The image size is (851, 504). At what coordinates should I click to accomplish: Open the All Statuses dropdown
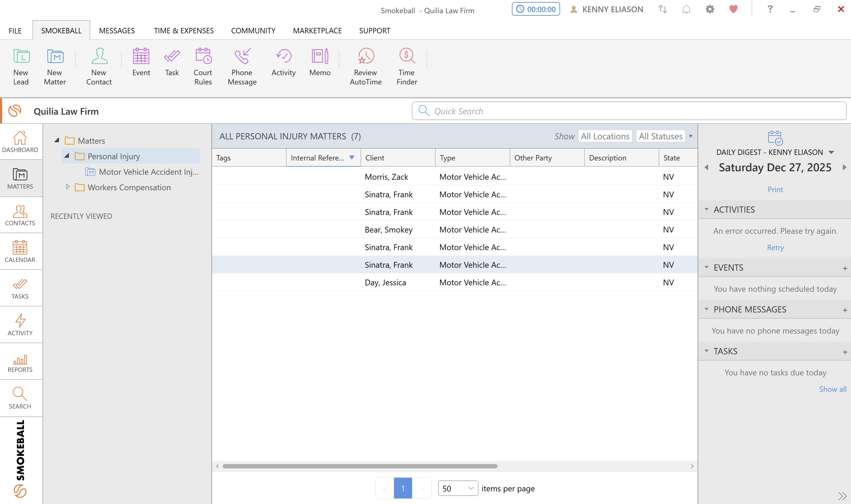tap(660, 136)
